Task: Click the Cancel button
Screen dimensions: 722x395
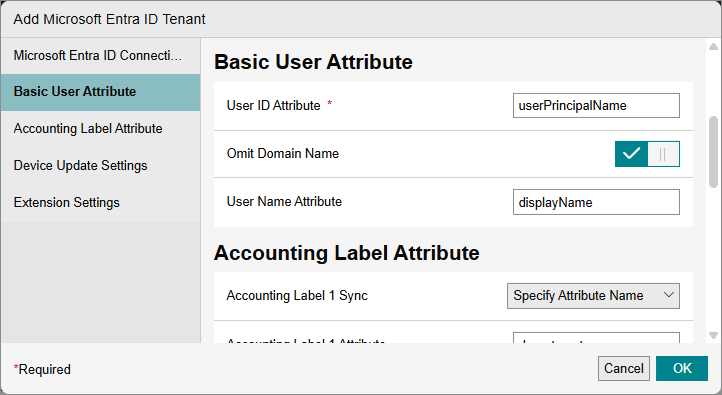Action: pos(623,368)
